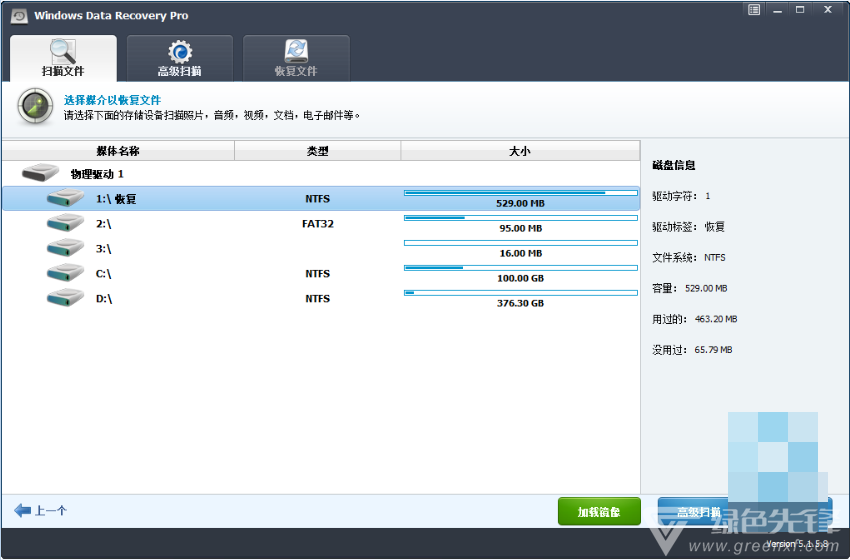Click the FAT32 type cell
The width and height of the screenshot is (850, 560).
coord(318,223)
